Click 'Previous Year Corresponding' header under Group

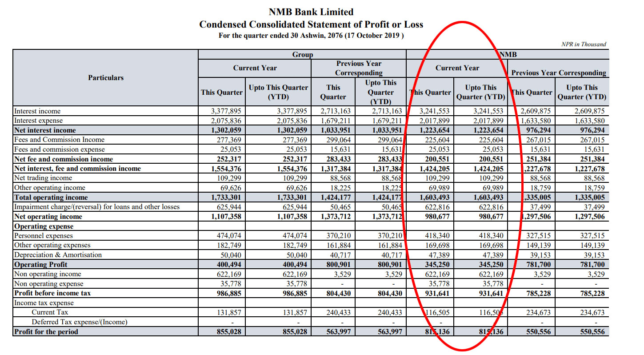[359, 68]
